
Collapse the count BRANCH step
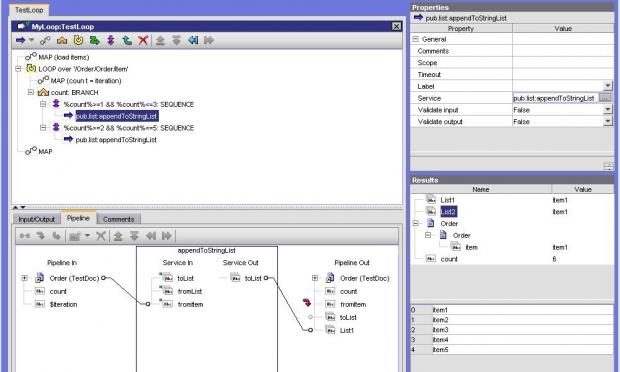(x=31, y=93)
